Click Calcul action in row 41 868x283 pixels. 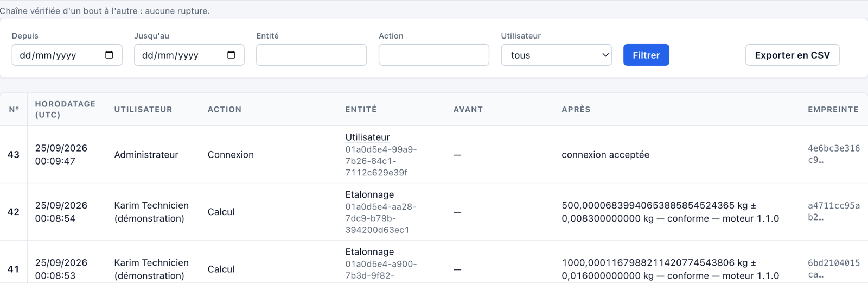pyautogui.click(x=221, y=269)
